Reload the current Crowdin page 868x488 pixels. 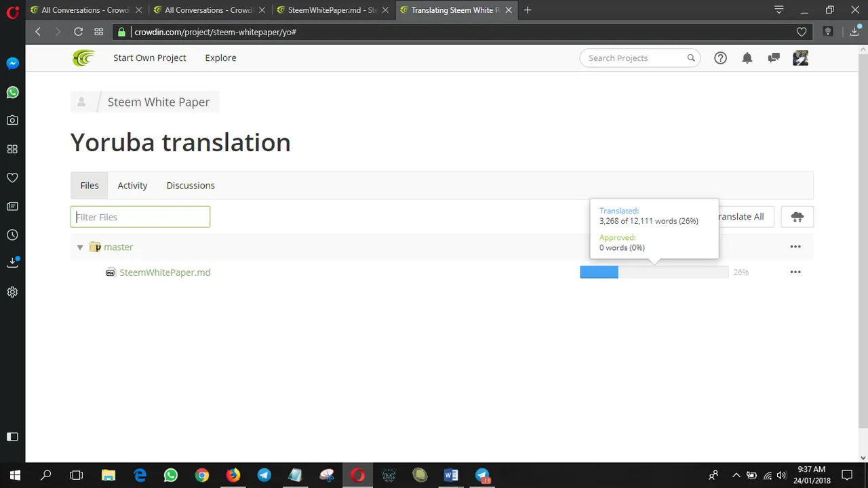pyautogui.click(x=78, y=32)
